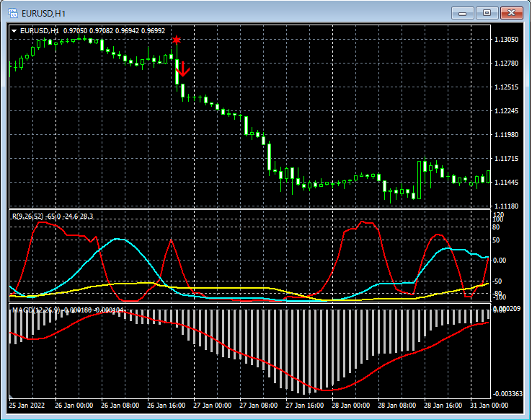This screenshot has width=532, height=420.
Task: Click the 28 Jan 08:00 time label
Action: (399, 406)
